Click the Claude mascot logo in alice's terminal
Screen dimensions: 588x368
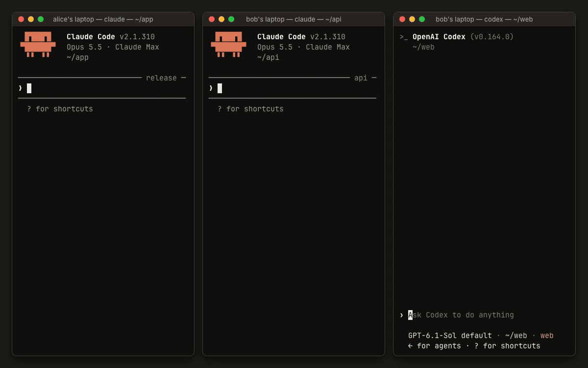[x=38, y=45]
